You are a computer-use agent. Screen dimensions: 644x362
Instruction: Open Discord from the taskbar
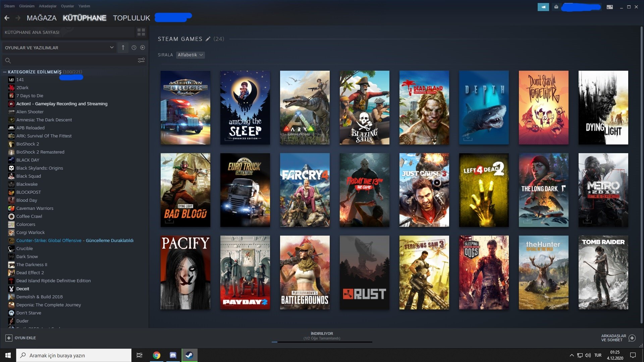173,355
